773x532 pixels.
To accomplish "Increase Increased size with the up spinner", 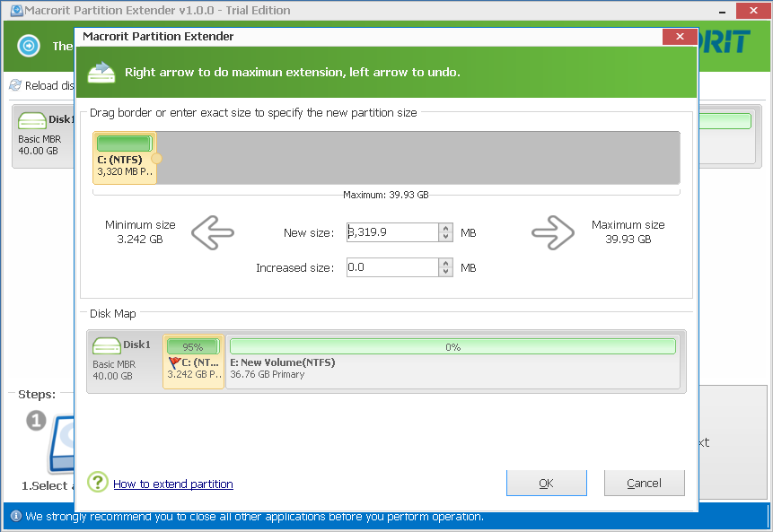I will point(445,263).
